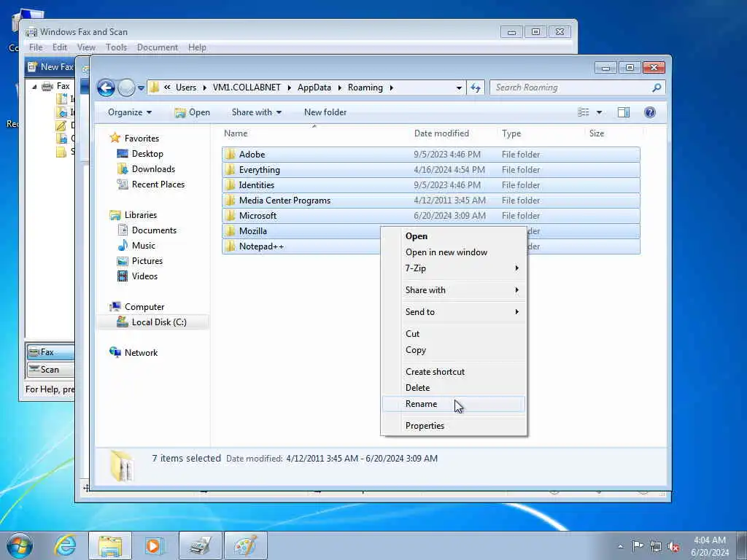
Task: Choose Delete in the context menu
Action: (454, 388)
